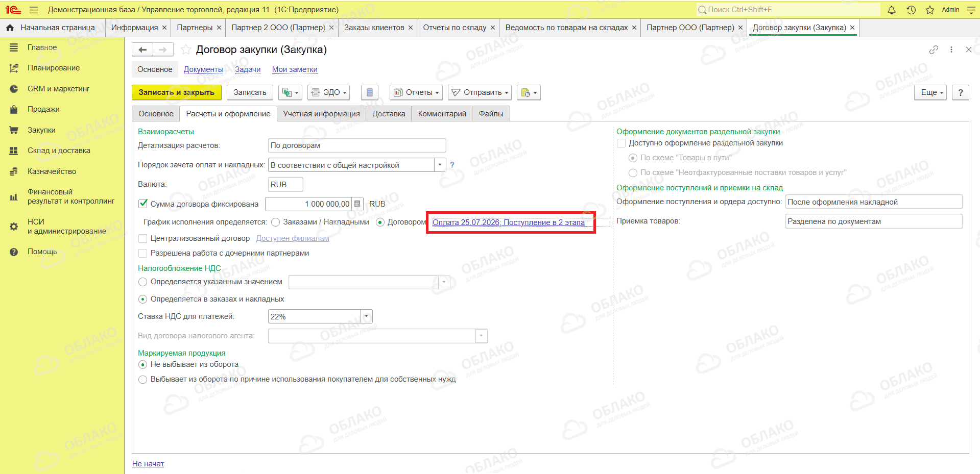This screenshot has height=474, width=980.
Task: Open Еще dropdown menu
Action: (x=931, y=92)
